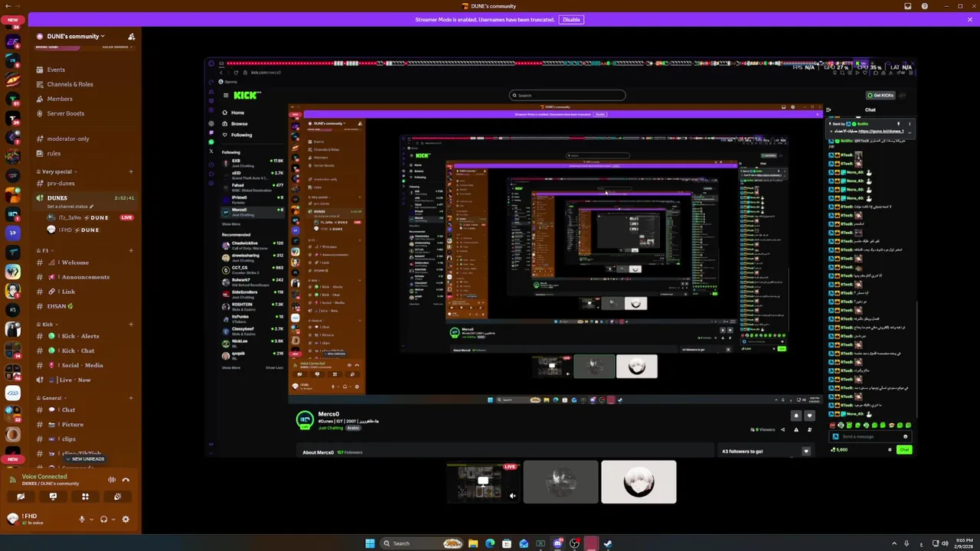Unmute the stream via its speaker icon

click(512, 496)
